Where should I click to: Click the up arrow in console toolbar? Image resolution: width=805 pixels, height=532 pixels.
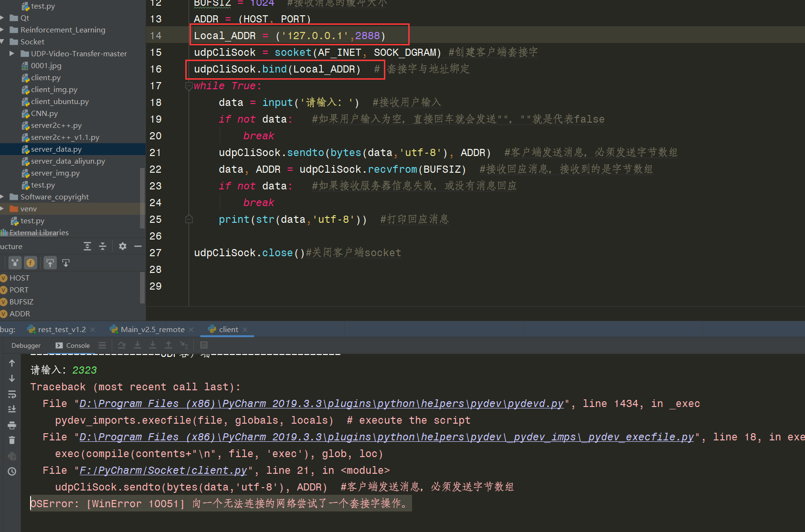point(12,363)
